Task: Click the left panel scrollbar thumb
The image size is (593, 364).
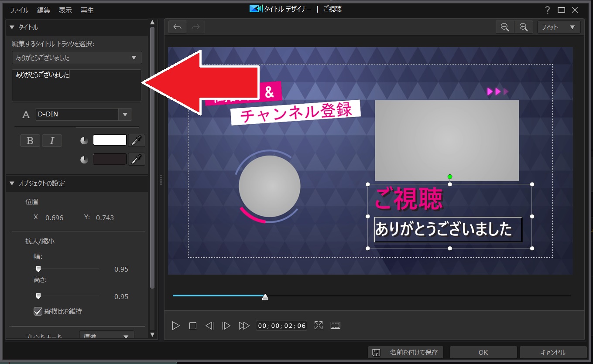Action: click(x=152, y=157)
